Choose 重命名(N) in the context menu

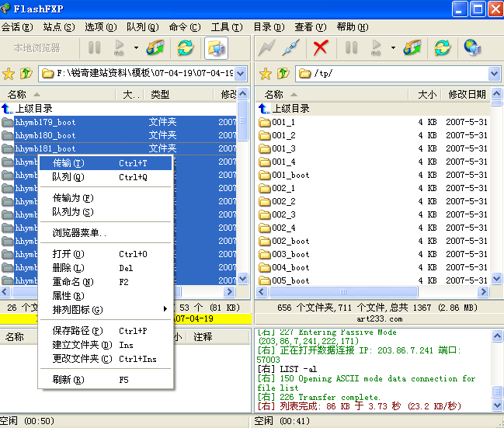(x=106, y=282)
